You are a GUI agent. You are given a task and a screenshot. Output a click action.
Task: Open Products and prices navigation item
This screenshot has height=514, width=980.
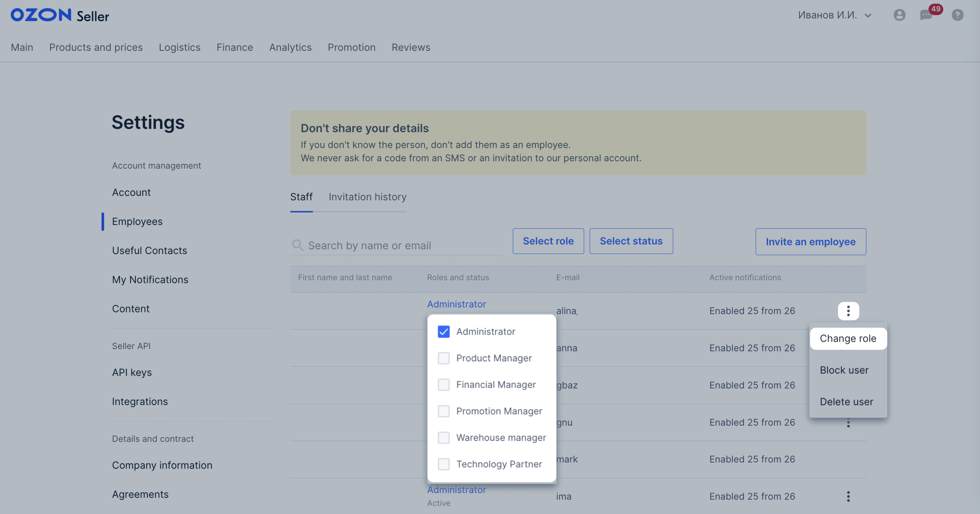coord(96,47)
